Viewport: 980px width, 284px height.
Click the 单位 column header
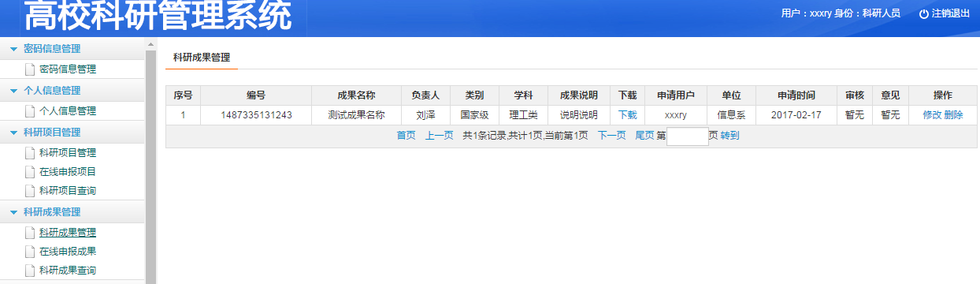[x=731, y=95]
